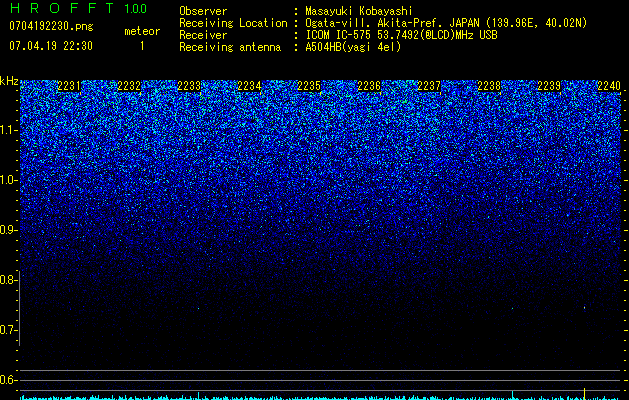Click the 2236 time marker
The image size is (629, 400).
(x=369, y=86)
